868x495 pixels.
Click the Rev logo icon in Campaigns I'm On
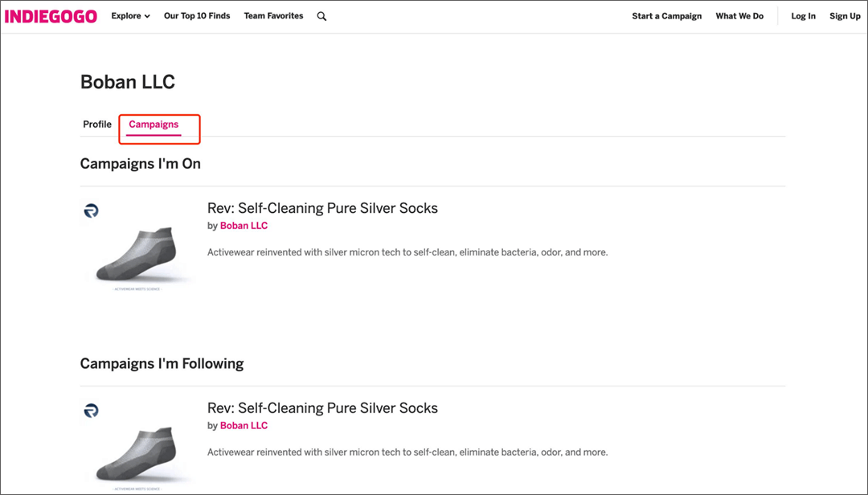[x=92, y=211]
